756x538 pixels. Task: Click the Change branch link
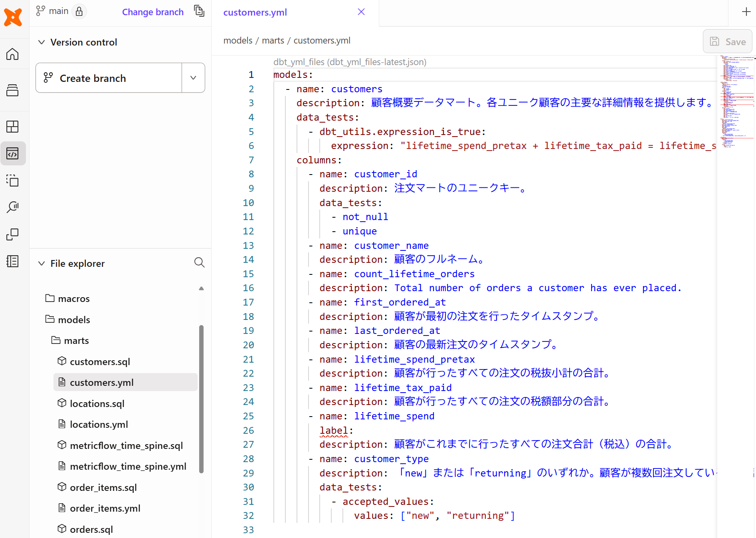153,12
